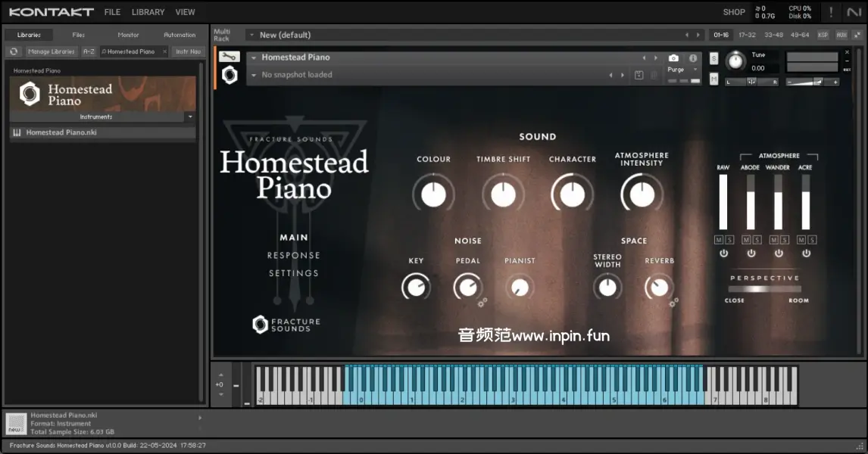Open the RESPONSE page

[x=293, y=256]
